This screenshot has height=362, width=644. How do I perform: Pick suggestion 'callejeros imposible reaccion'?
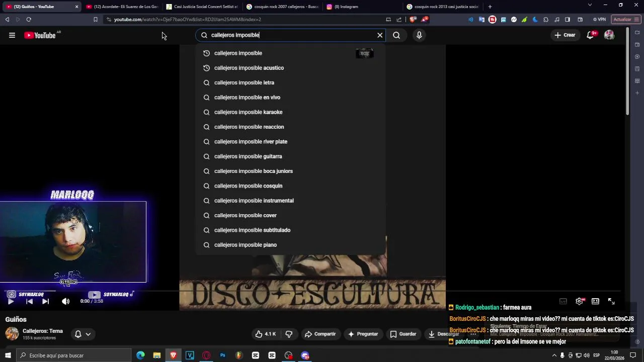tap(291, 127)
